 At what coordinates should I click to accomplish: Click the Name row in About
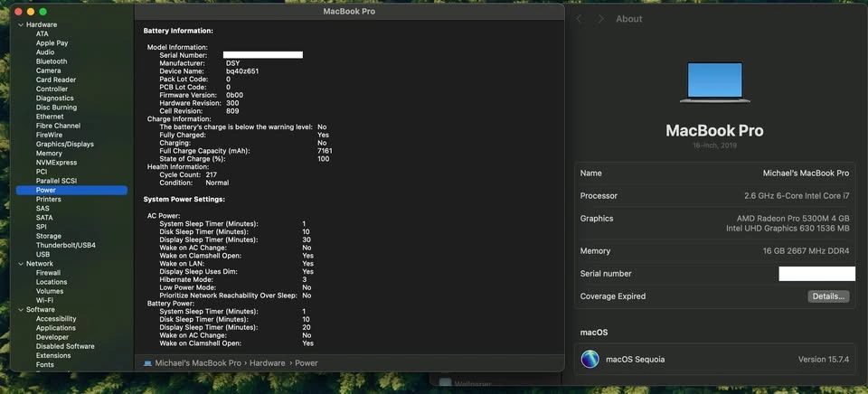(714, 174)
